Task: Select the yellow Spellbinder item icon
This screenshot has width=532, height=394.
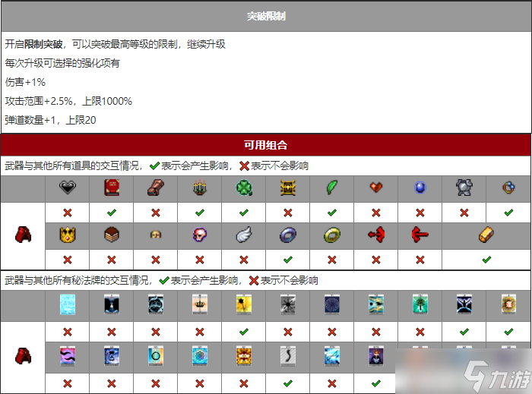Action: click(288, 188)
